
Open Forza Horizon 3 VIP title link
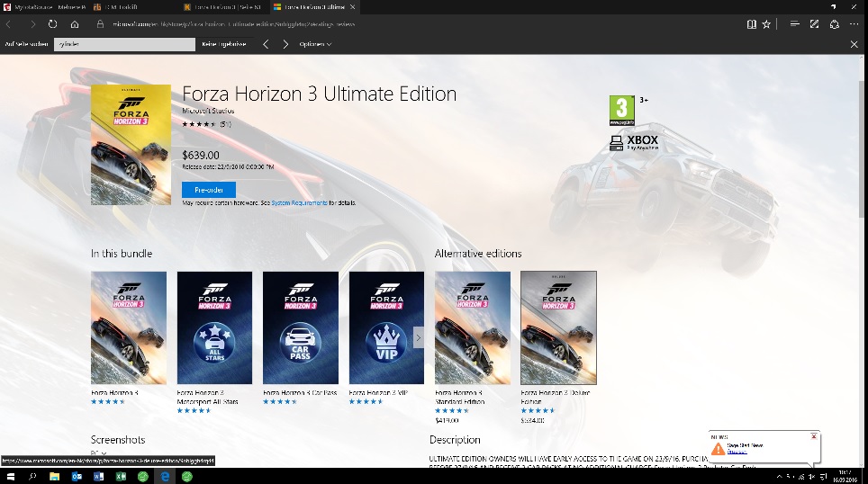tap(379, 393)
